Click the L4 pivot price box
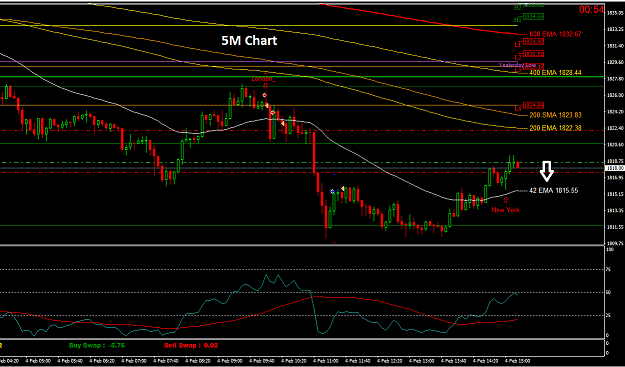The image size is (625, 367). click(534, 106)
